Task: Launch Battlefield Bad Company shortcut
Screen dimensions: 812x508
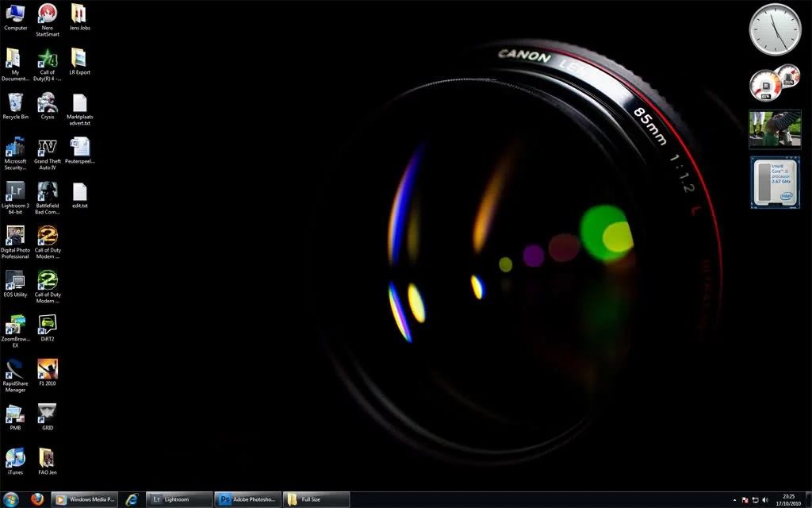Action: click(x=48, y=198)
